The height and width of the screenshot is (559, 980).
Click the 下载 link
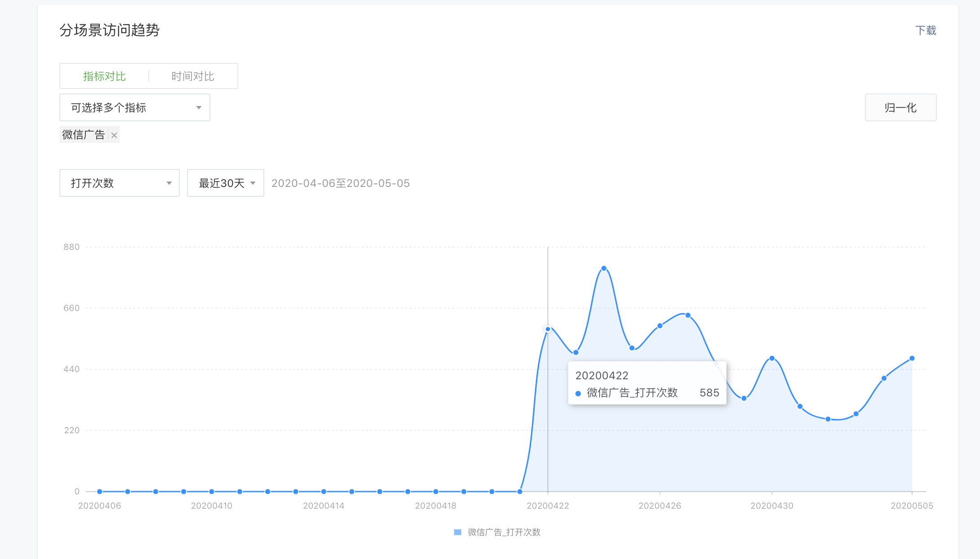926,31
